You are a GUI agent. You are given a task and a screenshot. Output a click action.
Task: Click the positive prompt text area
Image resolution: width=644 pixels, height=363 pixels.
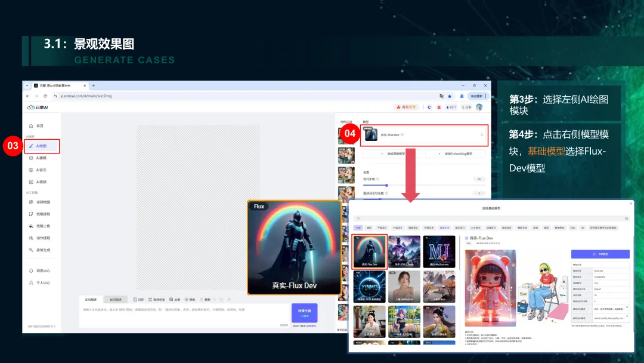pos(185,316)
